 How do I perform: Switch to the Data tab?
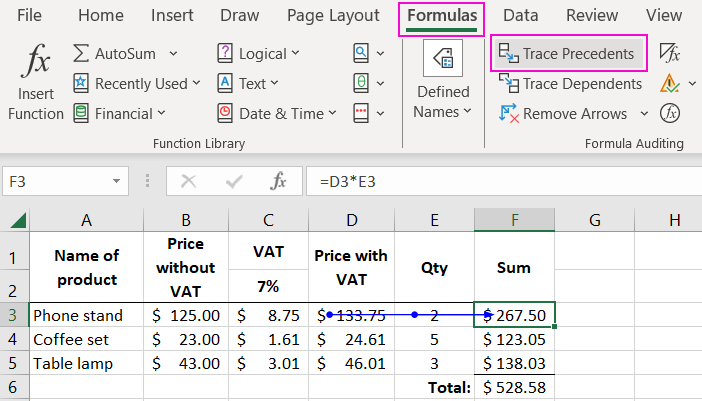520,16
